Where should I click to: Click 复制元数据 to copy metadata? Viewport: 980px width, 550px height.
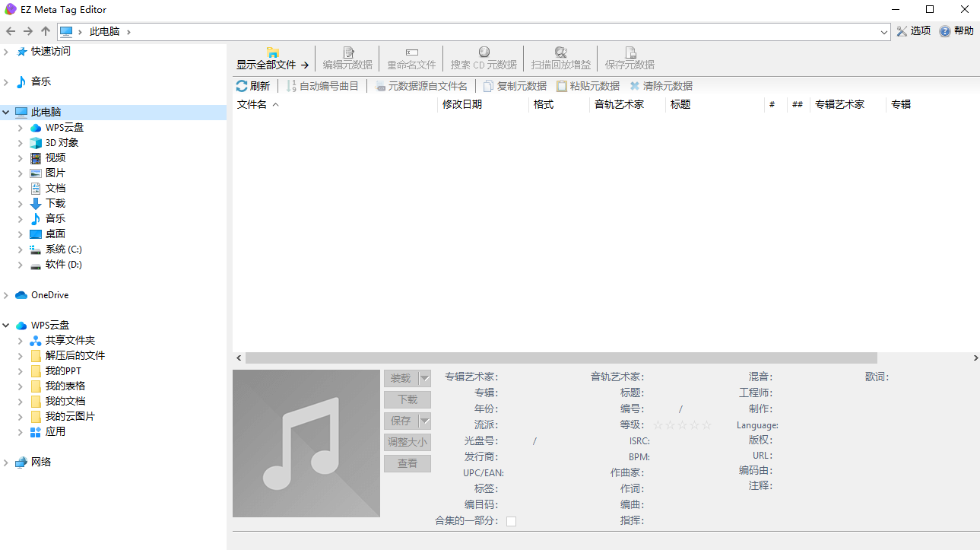pyautogui.click(x=515, y=85)
